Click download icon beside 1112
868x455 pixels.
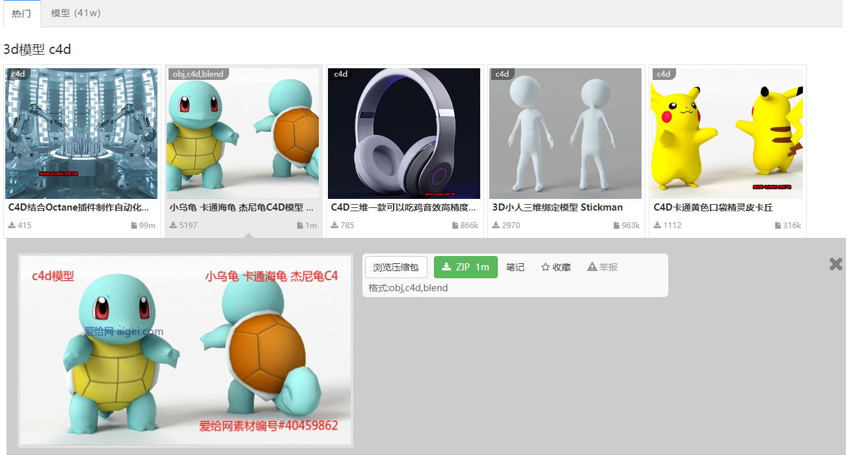click(657, 226)
